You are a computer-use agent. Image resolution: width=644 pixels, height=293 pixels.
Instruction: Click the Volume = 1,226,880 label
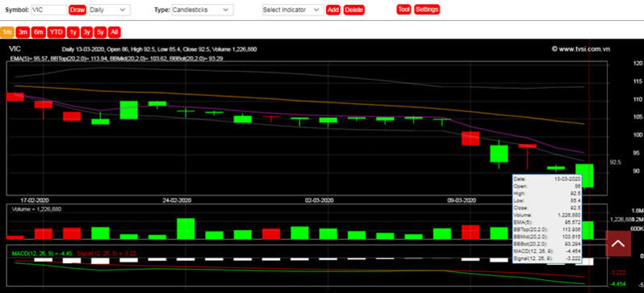36,209
